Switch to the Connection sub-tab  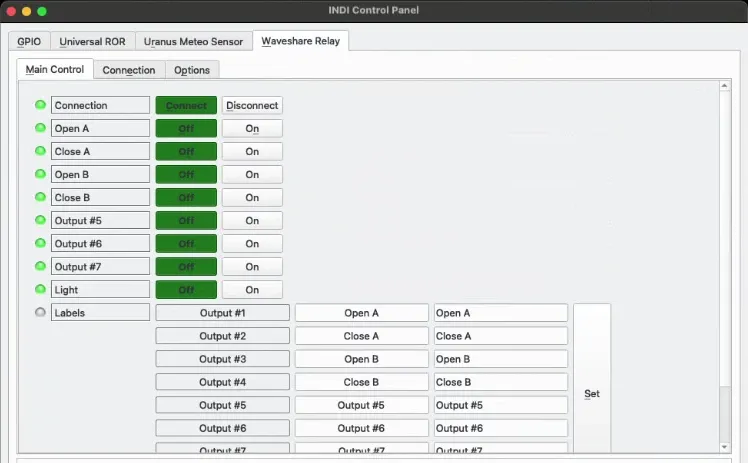click(x=129, y=70)
